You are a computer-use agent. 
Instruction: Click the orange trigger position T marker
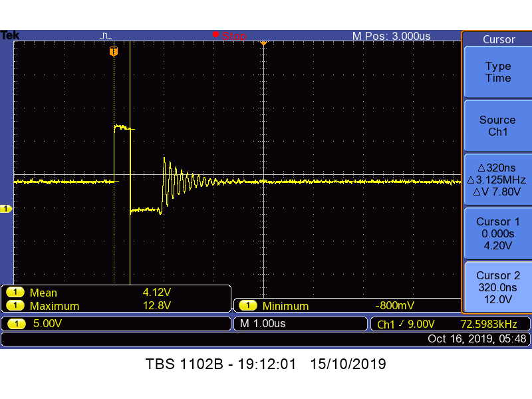tap(114, 51)
